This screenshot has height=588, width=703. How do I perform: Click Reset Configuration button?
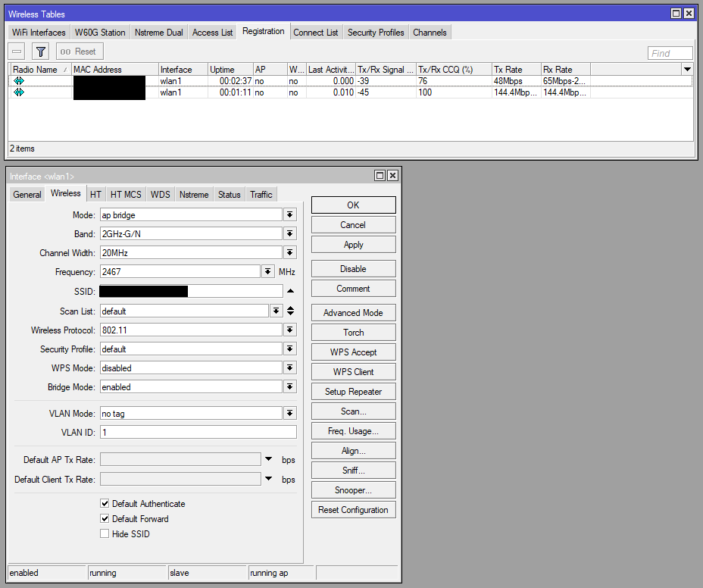click(x=353, y=510)
